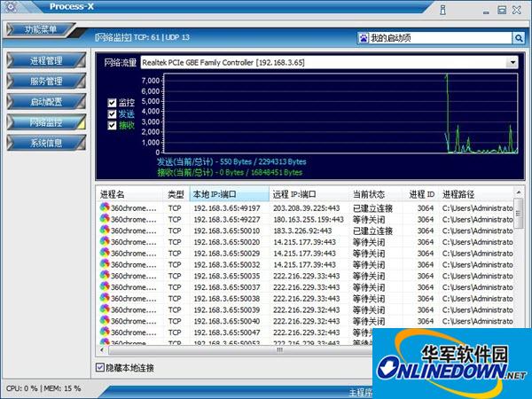
Task: Click the vertical scrollbar up arrow
Action: click(519, 192)
